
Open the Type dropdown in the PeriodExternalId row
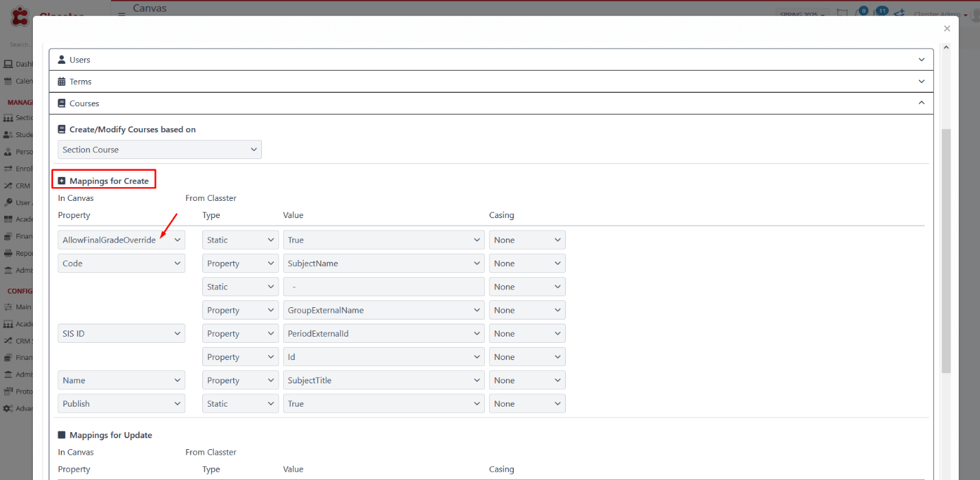click(x=241, y=334)
